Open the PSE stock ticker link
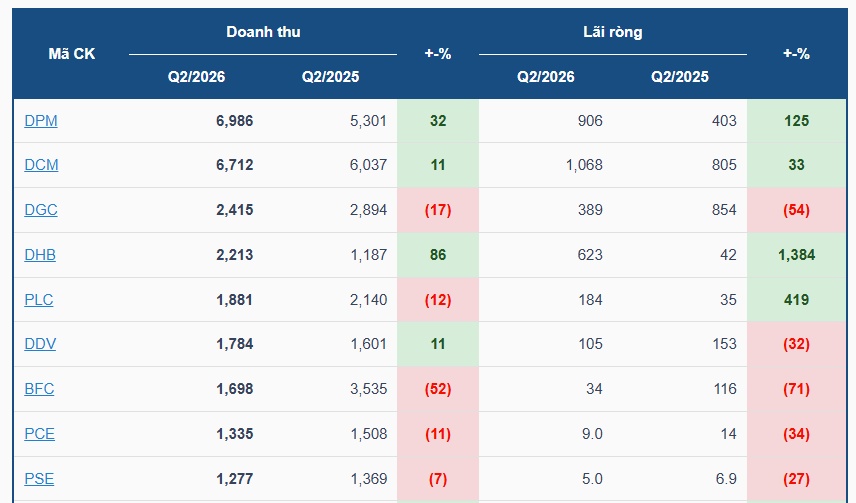The image size is (856, 503). click(x=39, y=479)
